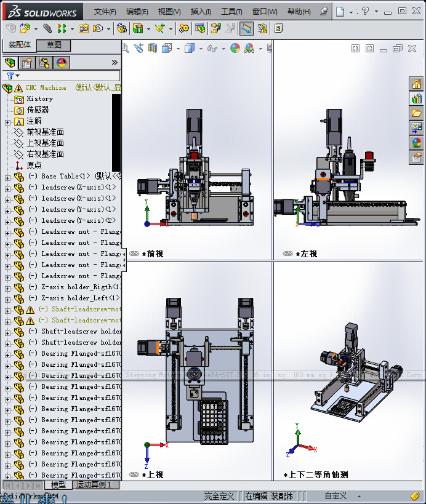
Task: Select the 模型 bottom tab
Action: (x=58, y=485)
